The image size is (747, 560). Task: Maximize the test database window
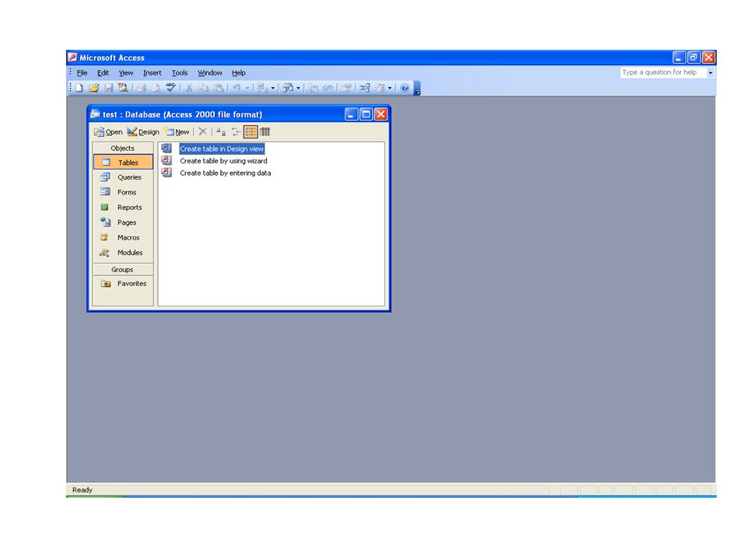366,114
